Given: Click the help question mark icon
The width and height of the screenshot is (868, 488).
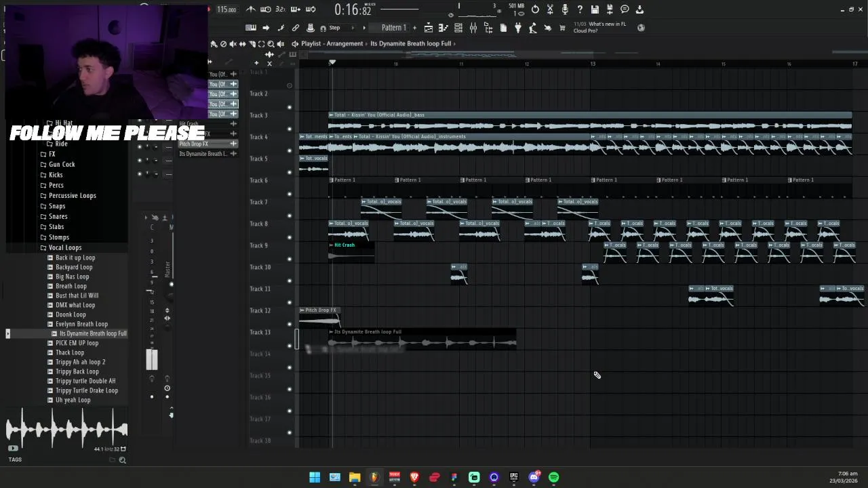Looking at the screenshot, I should point(580,9).
